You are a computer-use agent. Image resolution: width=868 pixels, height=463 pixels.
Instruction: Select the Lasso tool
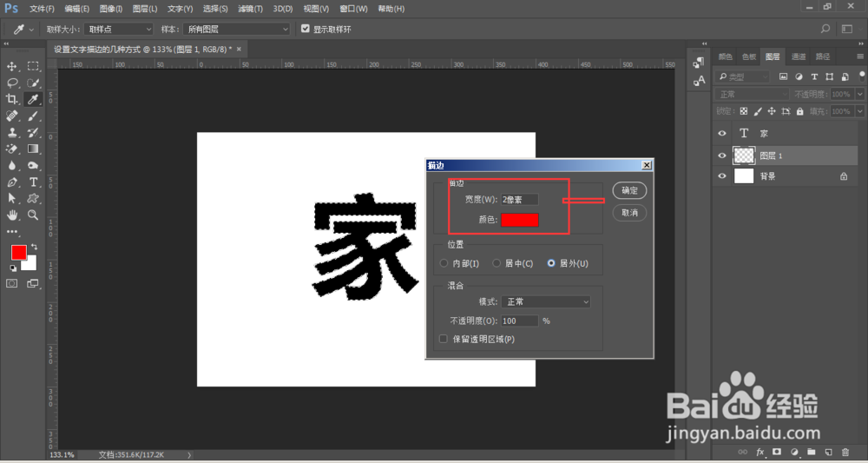click(11, 83)
